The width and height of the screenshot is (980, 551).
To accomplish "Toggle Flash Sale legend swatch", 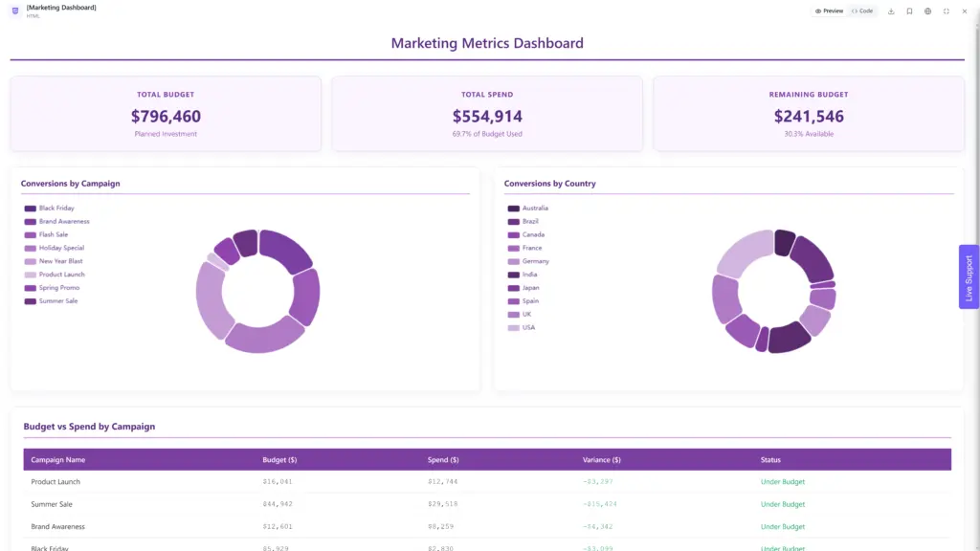I will coord(30,235).
